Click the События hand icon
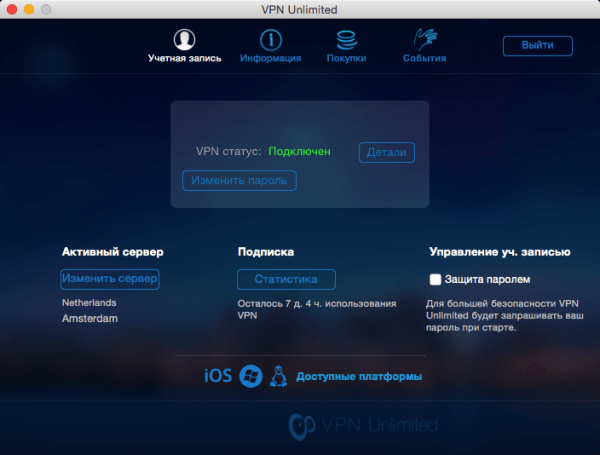The width and height of the screenshot is (600, 455). point(425,39)
